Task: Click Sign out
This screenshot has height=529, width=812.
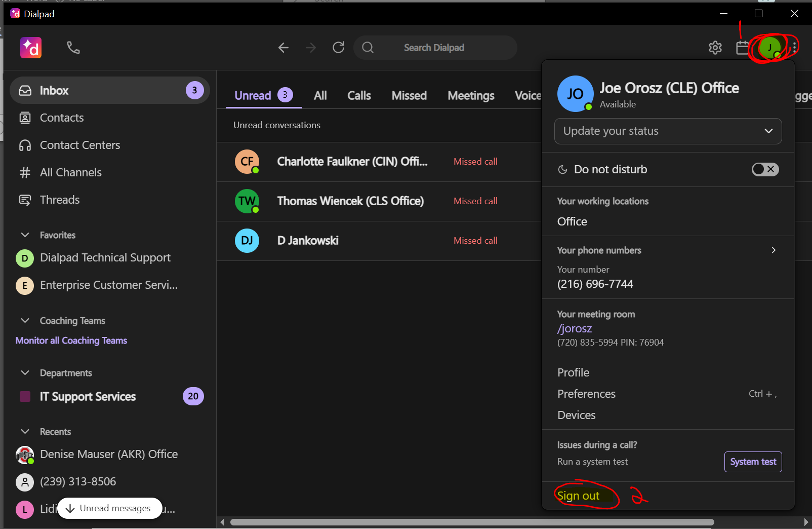Action: click(578, 496)
